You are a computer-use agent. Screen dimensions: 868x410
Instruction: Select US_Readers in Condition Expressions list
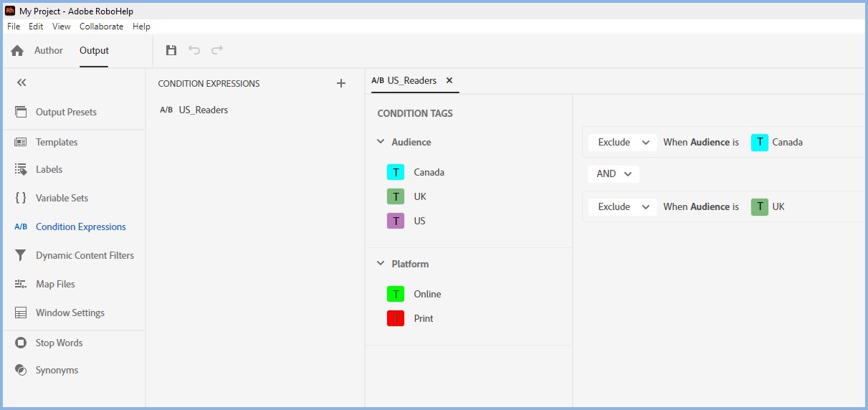pos(204,110)
